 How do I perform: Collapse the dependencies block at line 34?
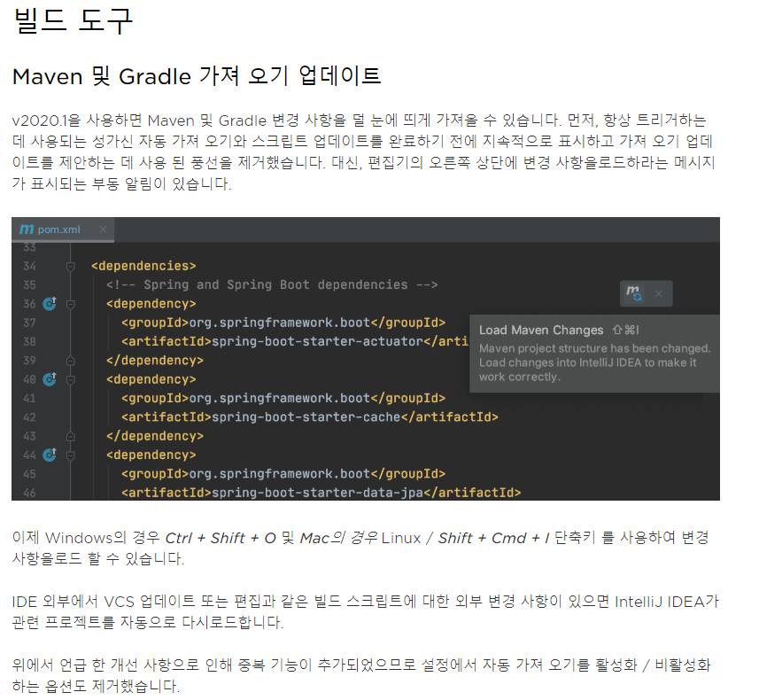point(71,266)
